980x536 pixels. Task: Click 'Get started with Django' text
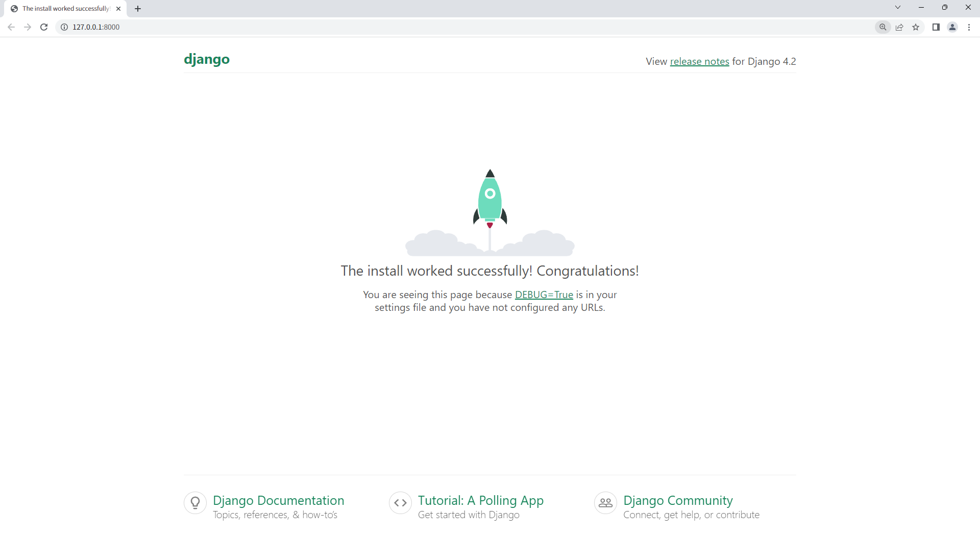pyautogui.click(x=469, y=515)
